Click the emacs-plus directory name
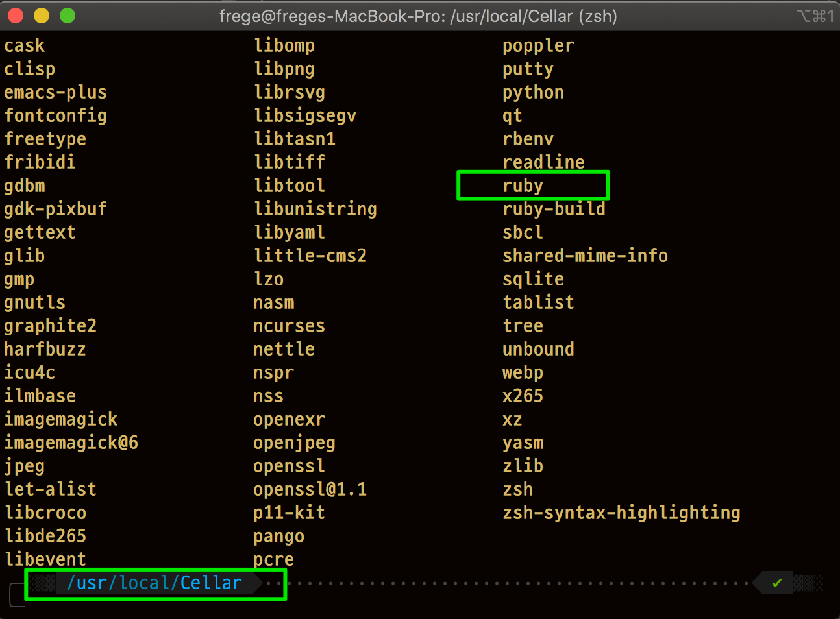This screenshot has width=840, height=619. tap(55, 93)
